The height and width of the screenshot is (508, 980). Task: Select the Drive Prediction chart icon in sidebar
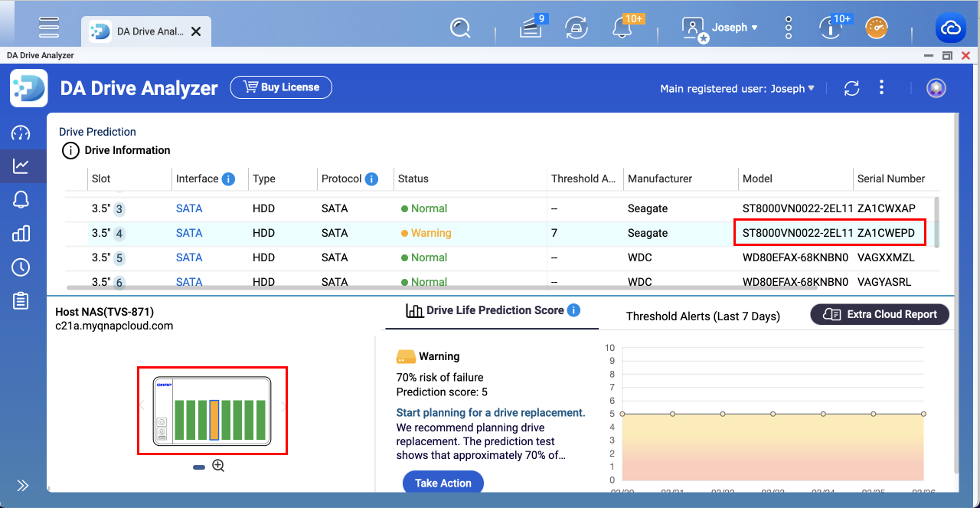pyautogui.click(x=22, y=166)
